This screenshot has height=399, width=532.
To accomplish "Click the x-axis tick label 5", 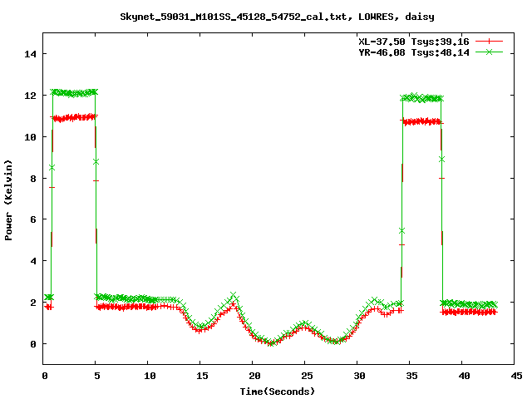I will [x=97, y=376].
